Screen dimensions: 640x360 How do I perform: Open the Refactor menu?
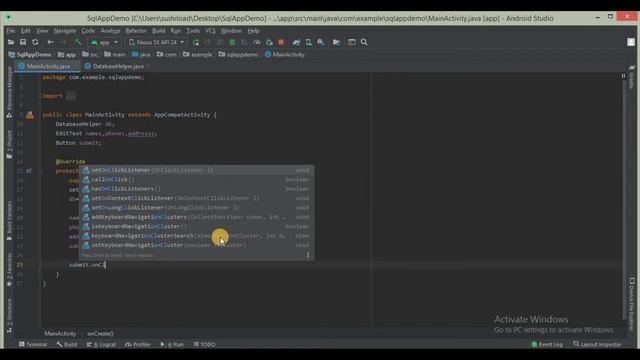pyautogui.click(x=136, y=31)
